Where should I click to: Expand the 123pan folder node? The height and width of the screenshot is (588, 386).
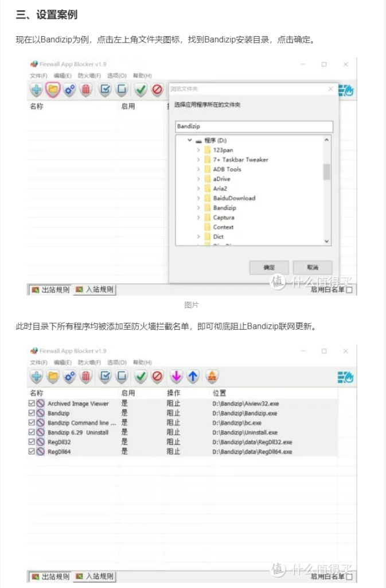tap(198, 150)
